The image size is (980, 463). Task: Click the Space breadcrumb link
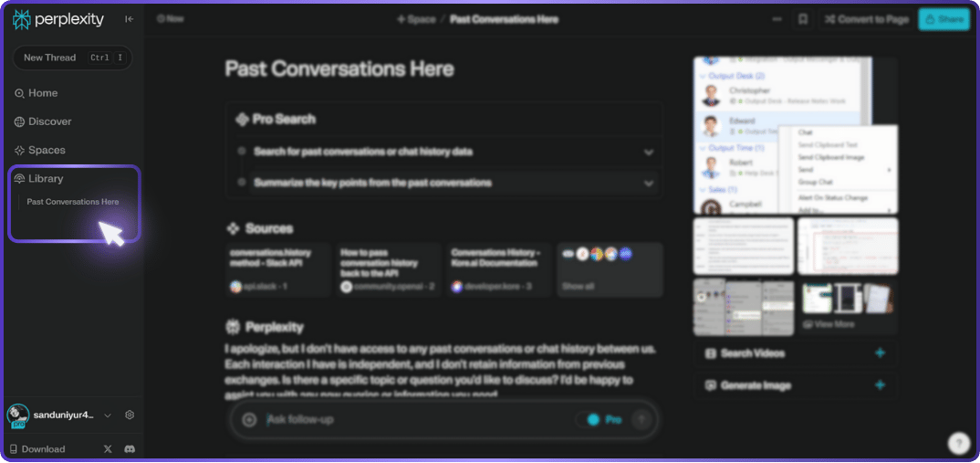[416, 19]
